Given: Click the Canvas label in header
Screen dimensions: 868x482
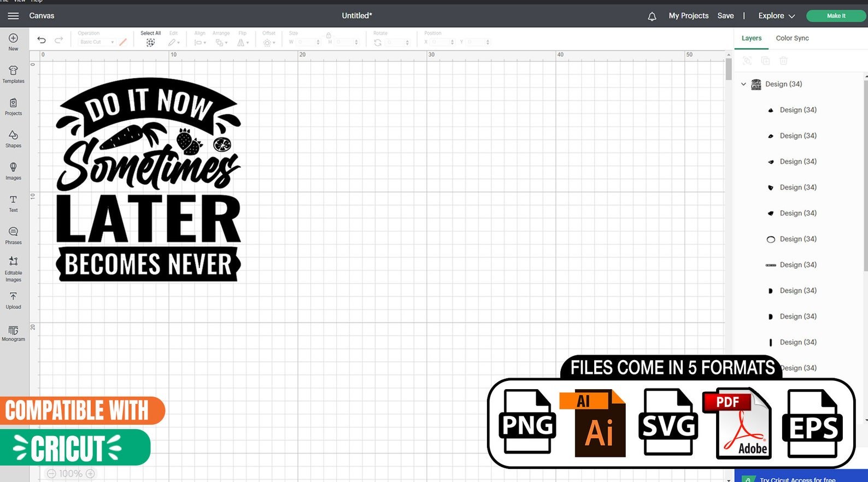Looking at the screenshot, I should (x=42, y=16).
